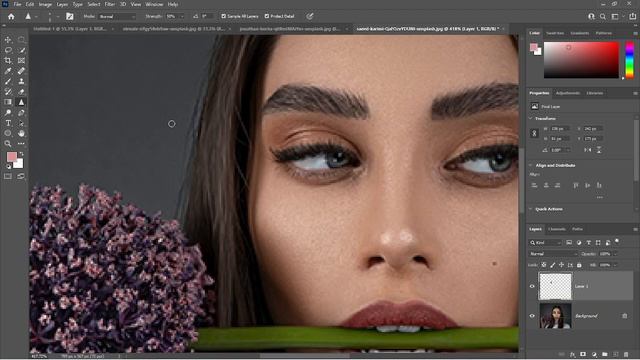Viewport: 640px width, 360px height.
Task: Open the Edit Toolbar three-dots menu
Action: coord(21,144)
